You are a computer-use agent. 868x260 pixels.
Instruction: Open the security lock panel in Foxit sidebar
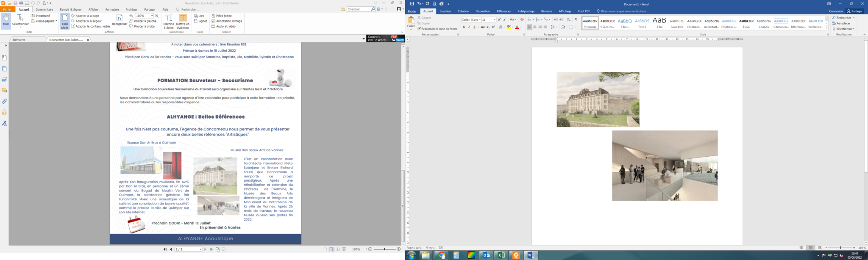click(4, 112)
